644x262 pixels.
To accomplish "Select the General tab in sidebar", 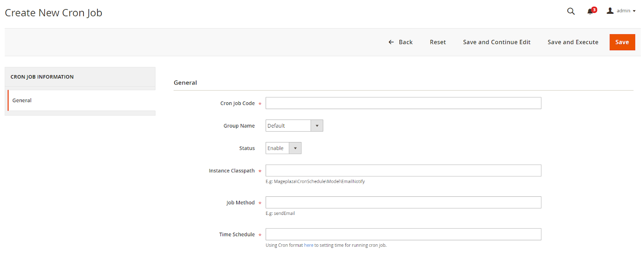I will point(22,101).
